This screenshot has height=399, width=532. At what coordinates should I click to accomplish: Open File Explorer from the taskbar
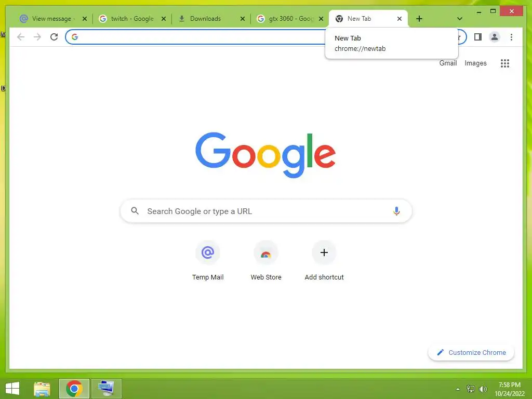(42, 389)
